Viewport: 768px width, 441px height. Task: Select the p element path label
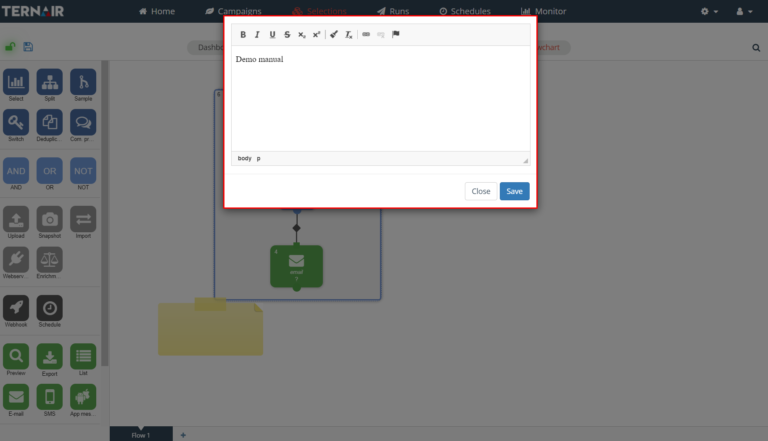click(259, 158)
